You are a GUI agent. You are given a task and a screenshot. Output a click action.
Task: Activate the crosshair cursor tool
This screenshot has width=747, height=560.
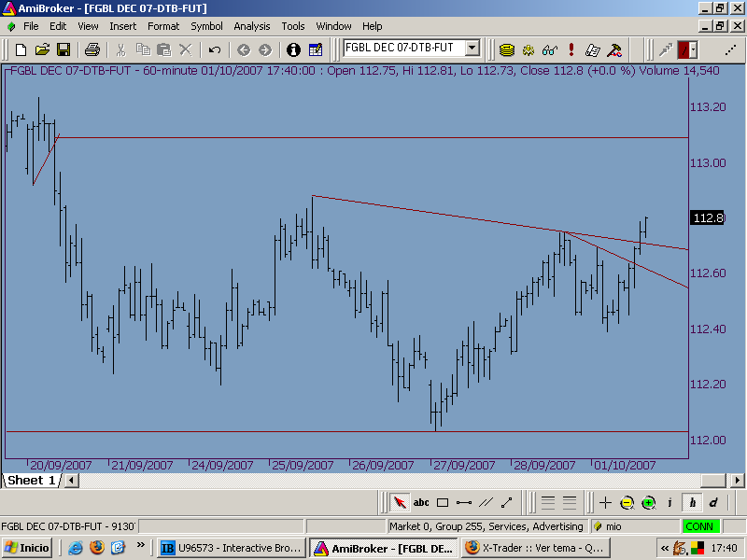click(605, 502)
